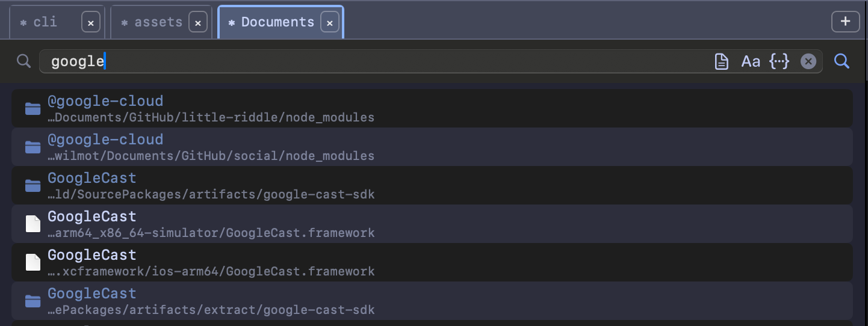Close the assets tab
The image size is (868, 326).
click(197, 23)
